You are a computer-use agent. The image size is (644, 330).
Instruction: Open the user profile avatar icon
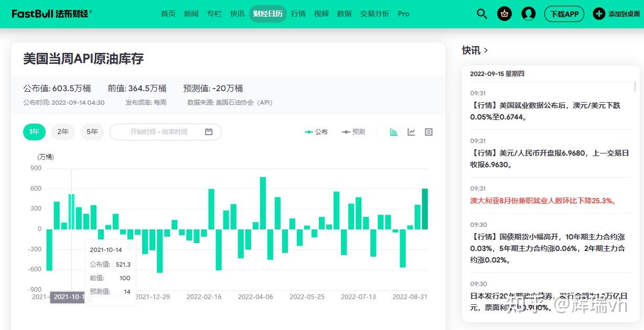pos(529,14)
